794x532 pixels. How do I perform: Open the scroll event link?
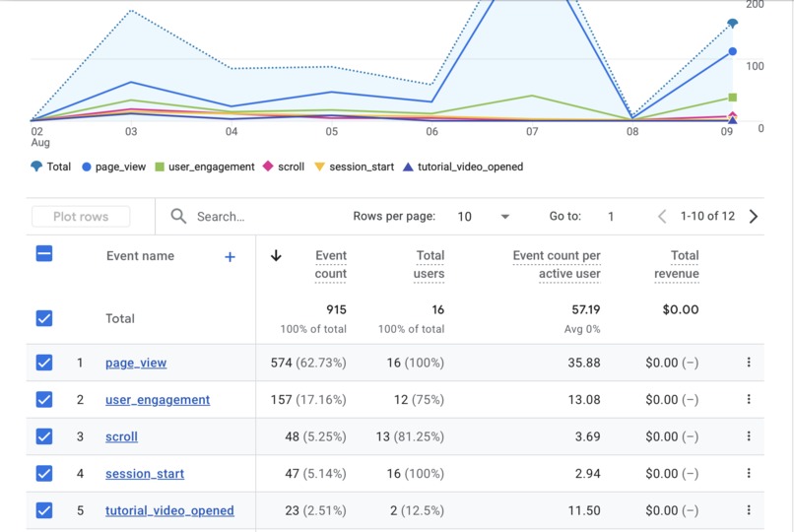[121, 436]
